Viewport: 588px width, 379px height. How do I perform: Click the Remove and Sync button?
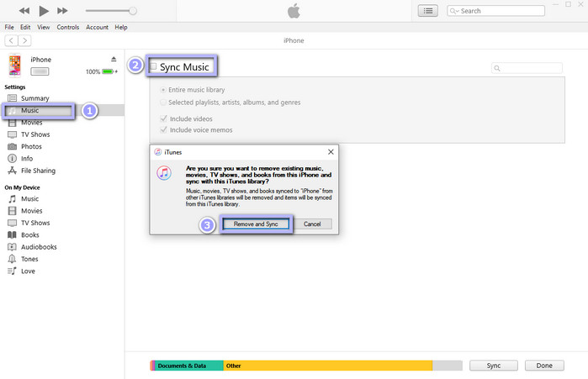click(256, 224)
